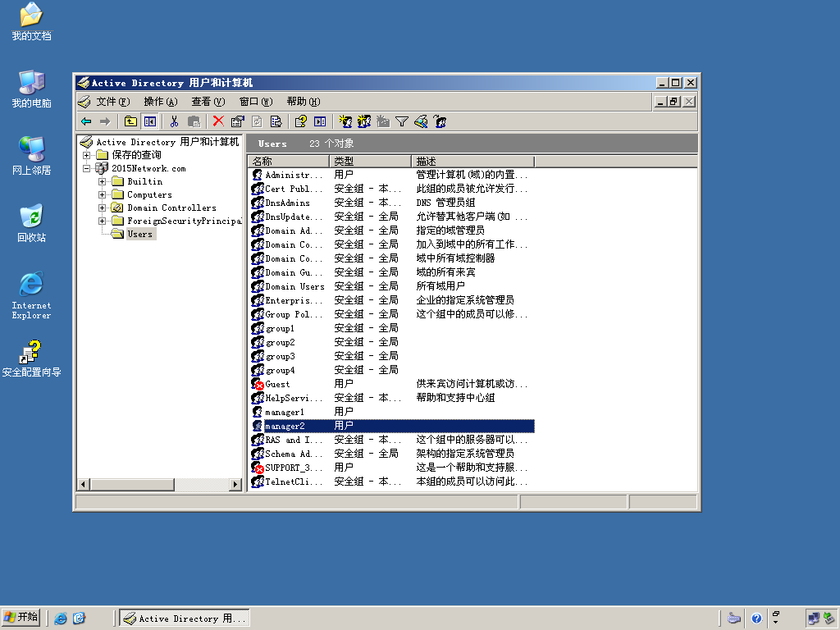Select the DnsAdmins group row
Screen dimensions: 840x630
tap(392, 203)
